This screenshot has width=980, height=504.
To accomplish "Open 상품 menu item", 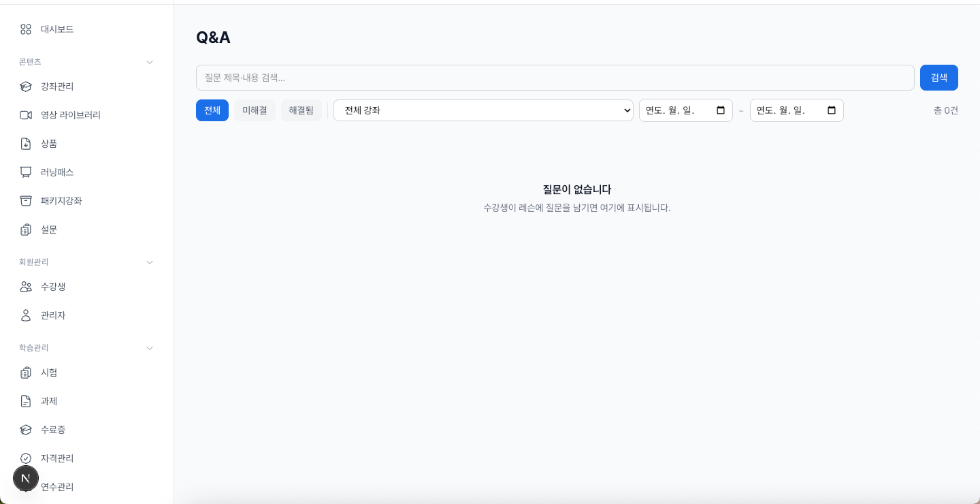I will [x=87, y=144].
